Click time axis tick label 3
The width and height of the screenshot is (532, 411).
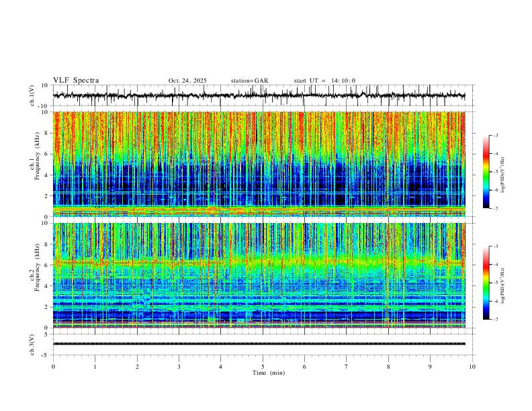(x=179, y=367)
